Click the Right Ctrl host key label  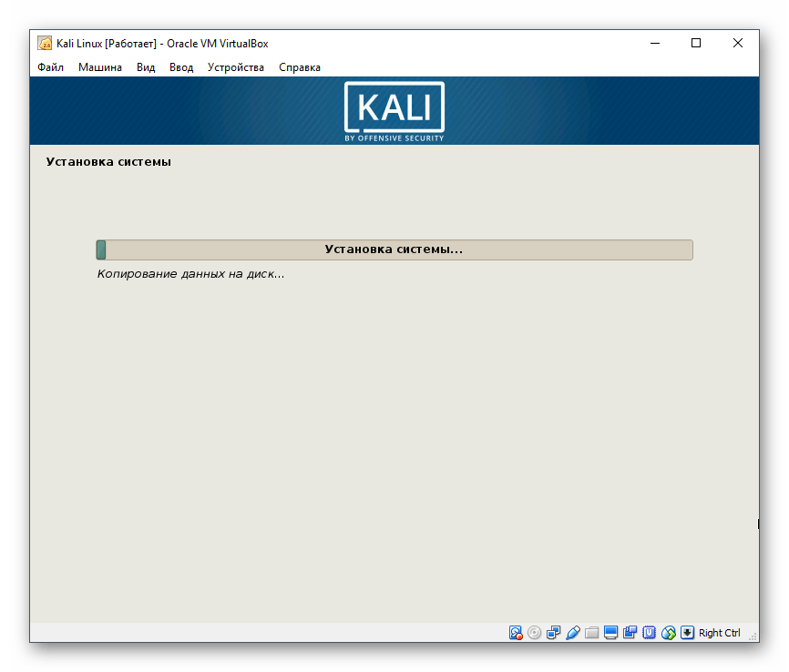point(719,632)
